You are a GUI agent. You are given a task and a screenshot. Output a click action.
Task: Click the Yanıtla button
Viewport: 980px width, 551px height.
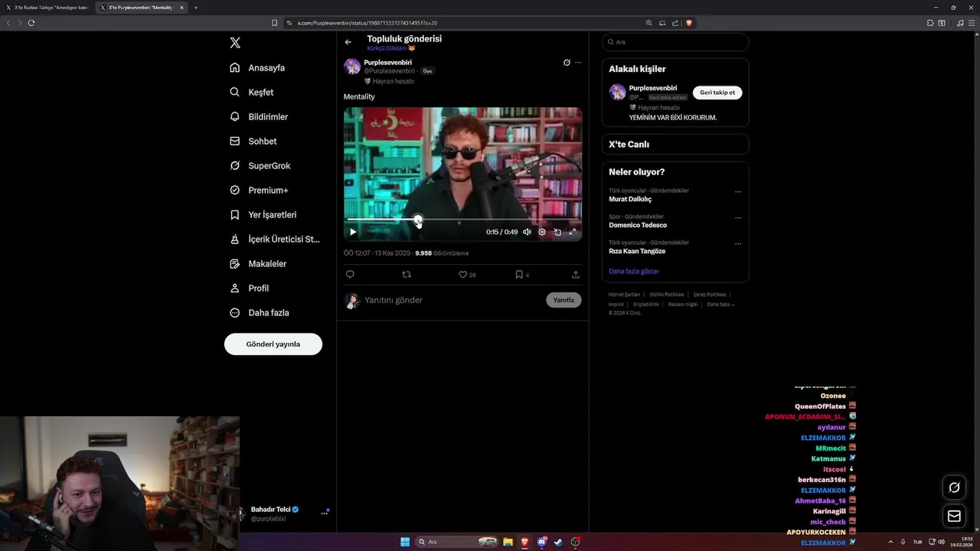coord(563,300)
